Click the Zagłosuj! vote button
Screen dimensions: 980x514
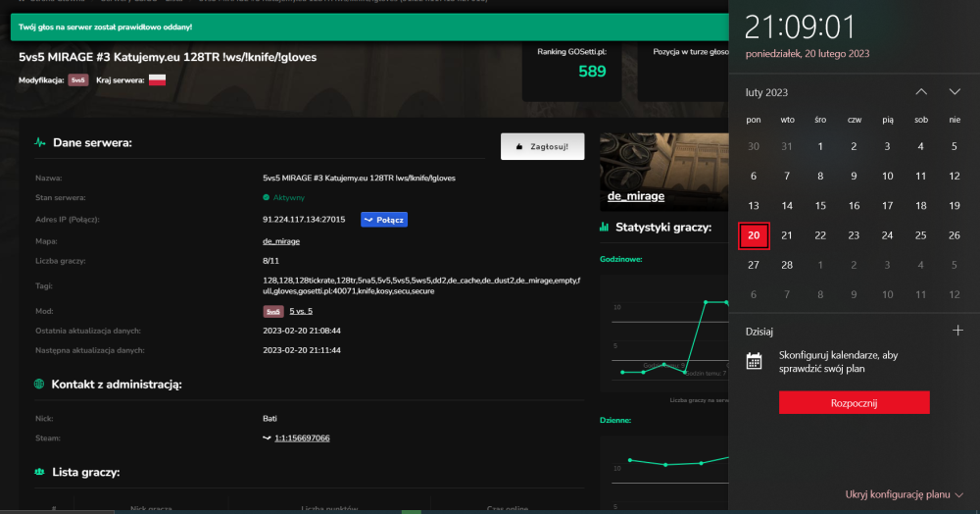[x=543, y=146]
